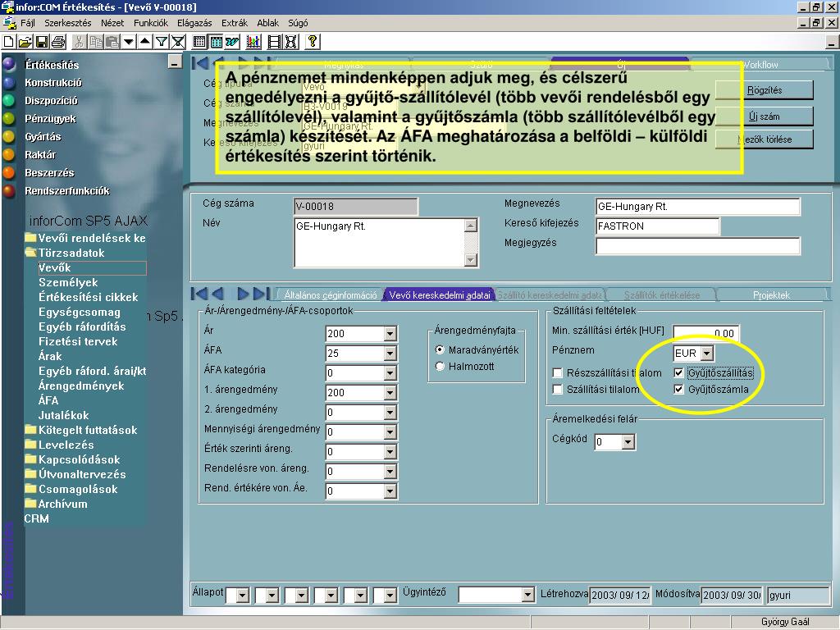Open the 2. árengedmény dropdown
This screenshot has width=840, height=630.
[x=390, y=412]
